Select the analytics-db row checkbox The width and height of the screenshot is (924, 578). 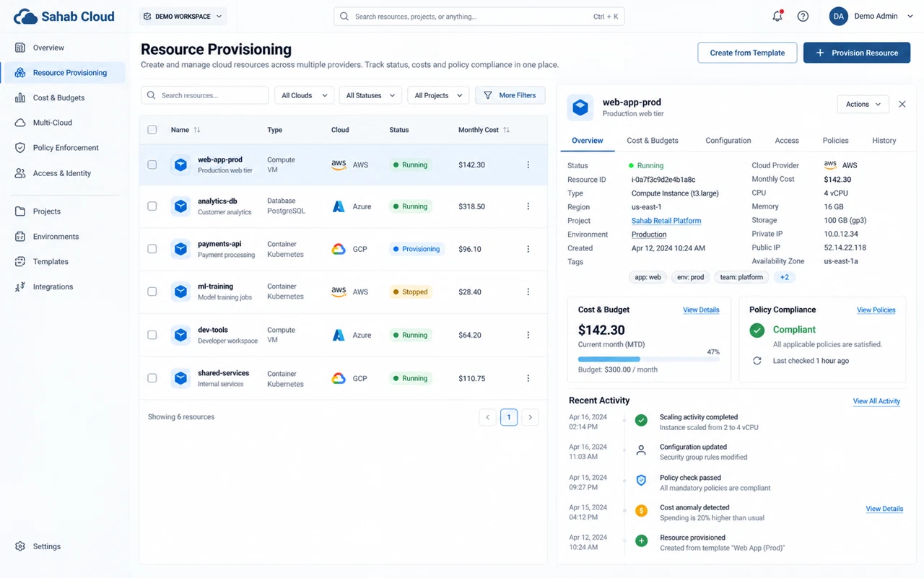pos(152,206)
